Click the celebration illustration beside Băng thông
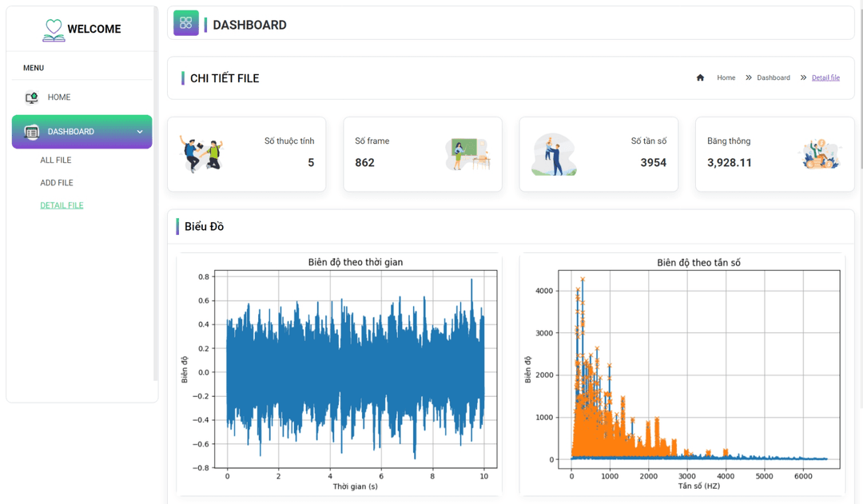The height and width of the screenshot is (504, 863). tap(819, 154)
